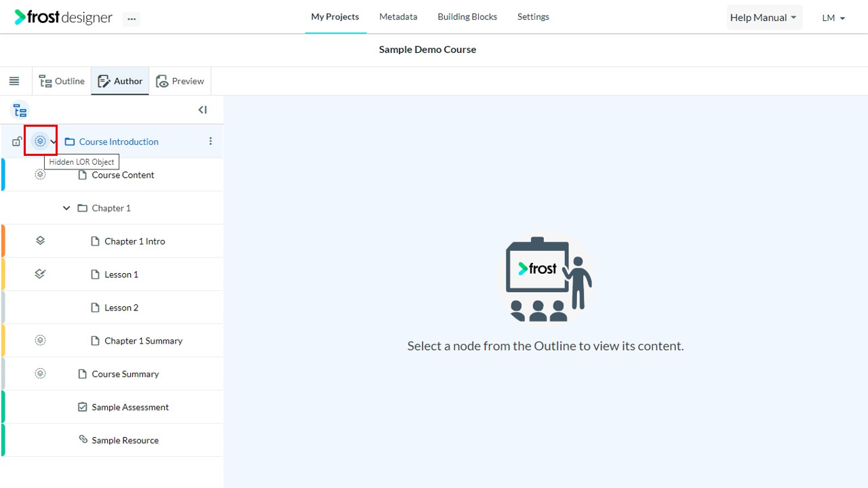Viewport: 868px width, 488px height.
Task: Click the Frost Designer logo
Action: (64, 18)
